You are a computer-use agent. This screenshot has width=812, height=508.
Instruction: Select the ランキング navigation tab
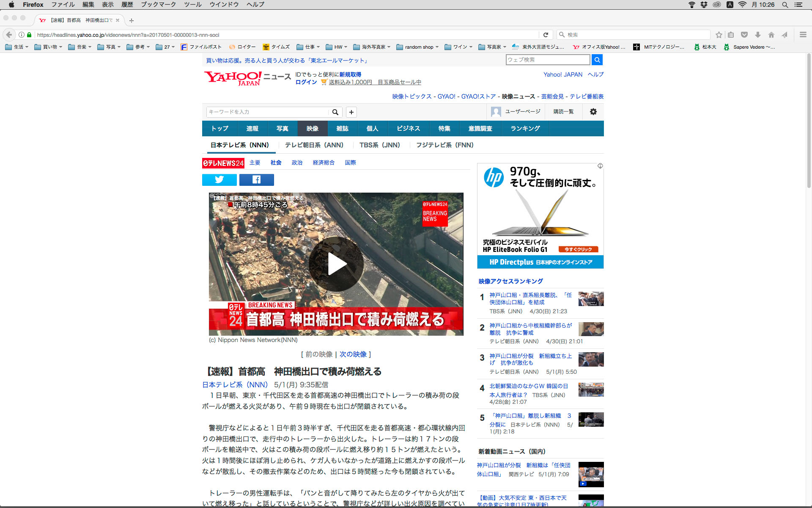525,129
